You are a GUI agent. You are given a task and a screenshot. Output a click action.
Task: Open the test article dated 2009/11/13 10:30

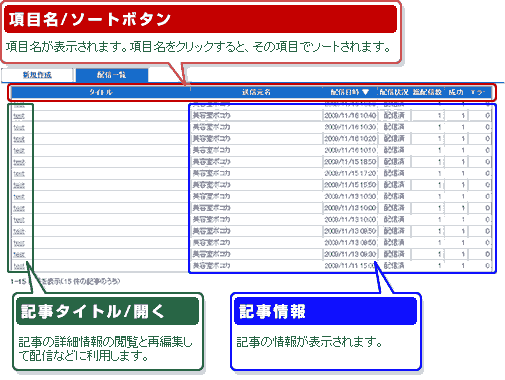tap(19, 197)
